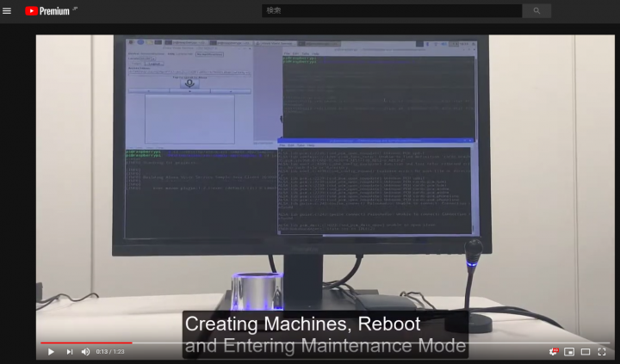Screen dimensions: 620x364
Task: Open the YouTube hamburger guide menu
Action: coord(7,11)
